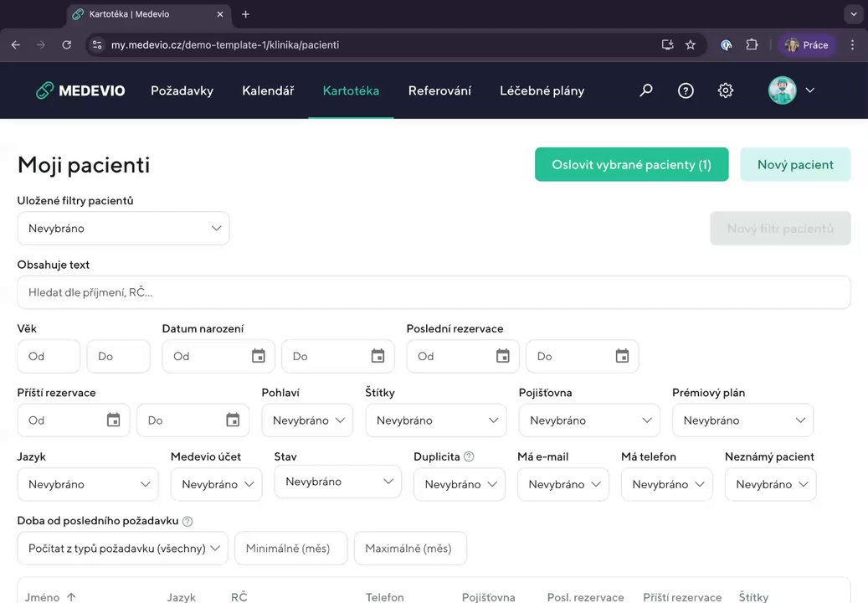868x603 pixels.
Task: Open the search magnifier in header
Action: coord(645,90)
